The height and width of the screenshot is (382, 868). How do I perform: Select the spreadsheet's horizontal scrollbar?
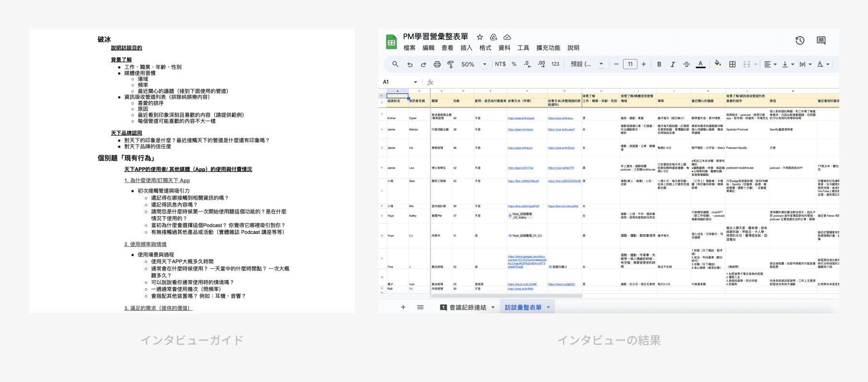[507, 296]
